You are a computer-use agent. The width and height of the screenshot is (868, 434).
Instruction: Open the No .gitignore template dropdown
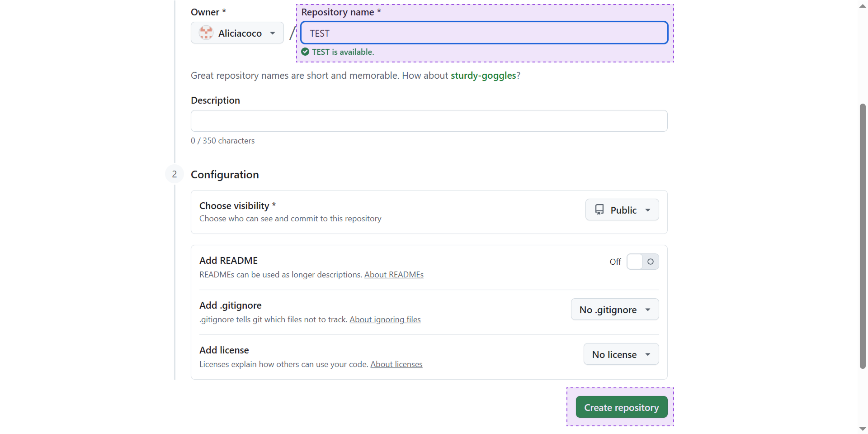[615, 310]
